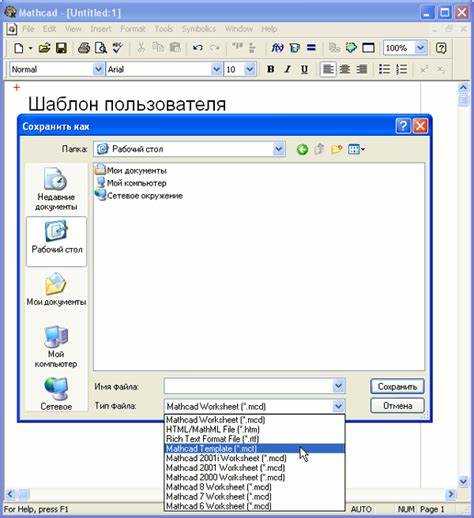Click the New worksheet icon in toolbar
Image resolution: width=474 pixels, height=518 pixels.
point(19,48)
